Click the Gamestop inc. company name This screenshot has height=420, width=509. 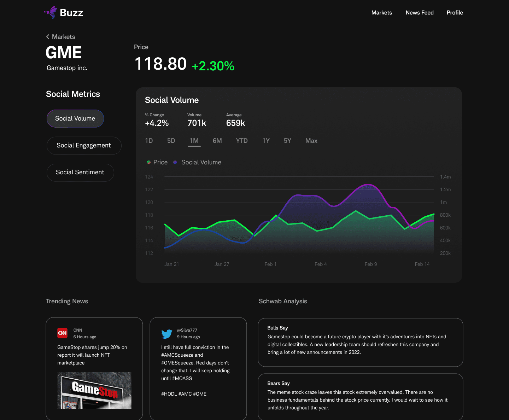point(67,68)
